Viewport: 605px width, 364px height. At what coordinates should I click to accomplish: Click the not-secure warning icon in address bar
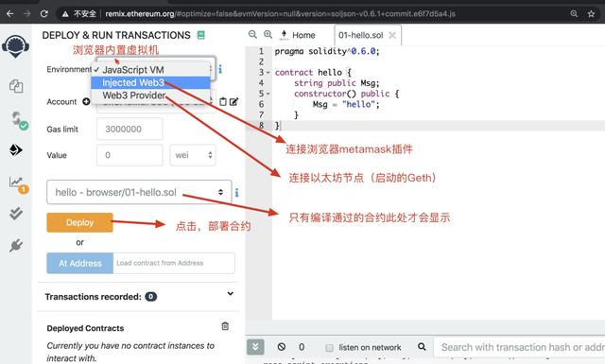click(65, 14)
